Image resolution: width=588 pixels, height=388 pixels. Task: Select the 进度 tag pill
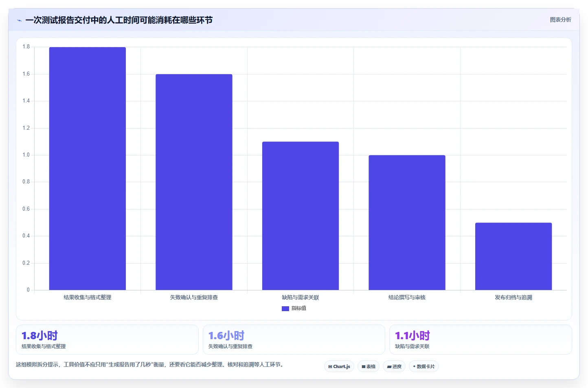point(394,366)
